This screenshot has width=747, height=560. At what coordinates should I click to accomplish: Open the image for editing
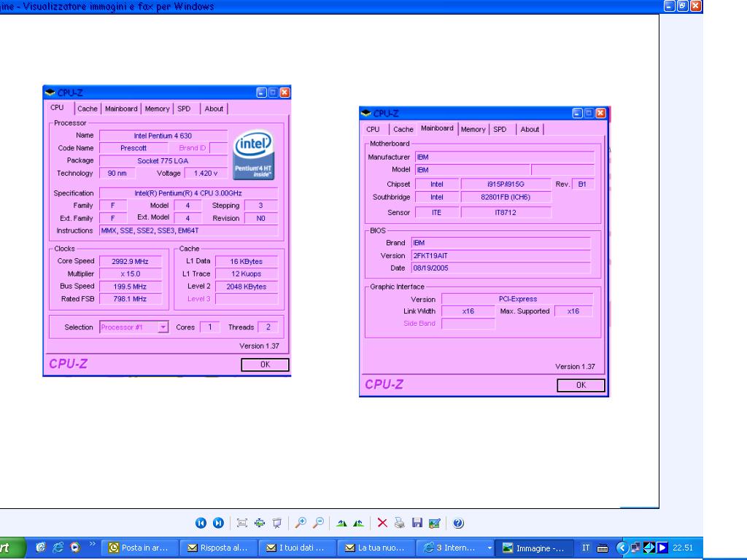(435, 523)
